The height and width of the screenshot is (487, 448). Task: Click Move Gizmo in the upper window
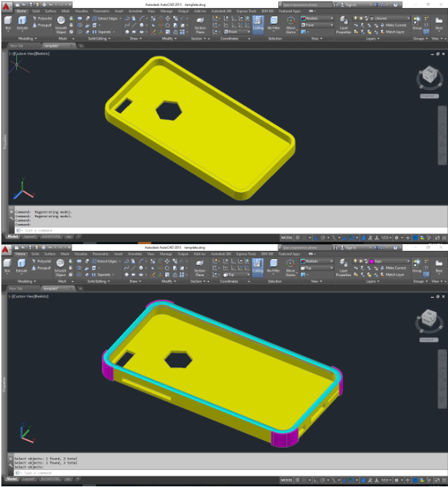tap(290, 25)
